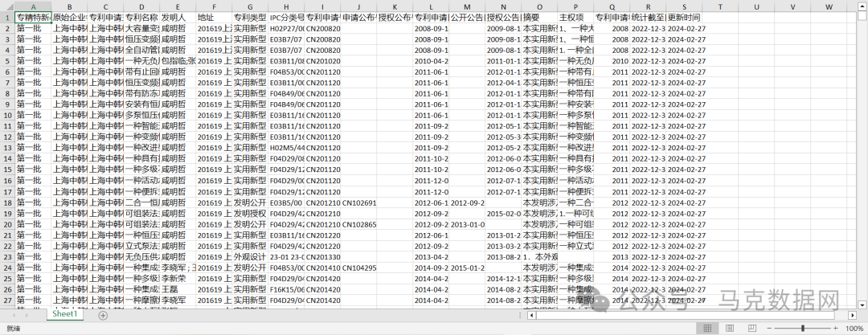Select column header K
This screenshot has width=868, height=335.
(x=395, y=6)
